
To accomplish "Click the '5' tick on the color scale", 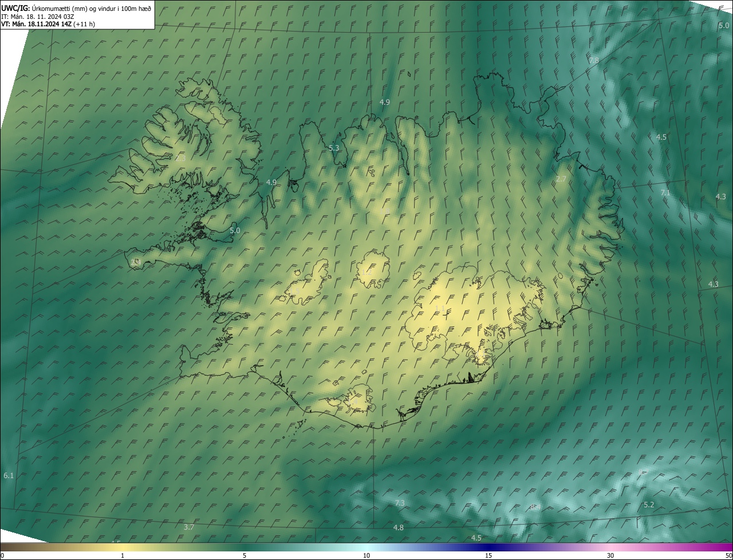I will [x=245, y=555].
